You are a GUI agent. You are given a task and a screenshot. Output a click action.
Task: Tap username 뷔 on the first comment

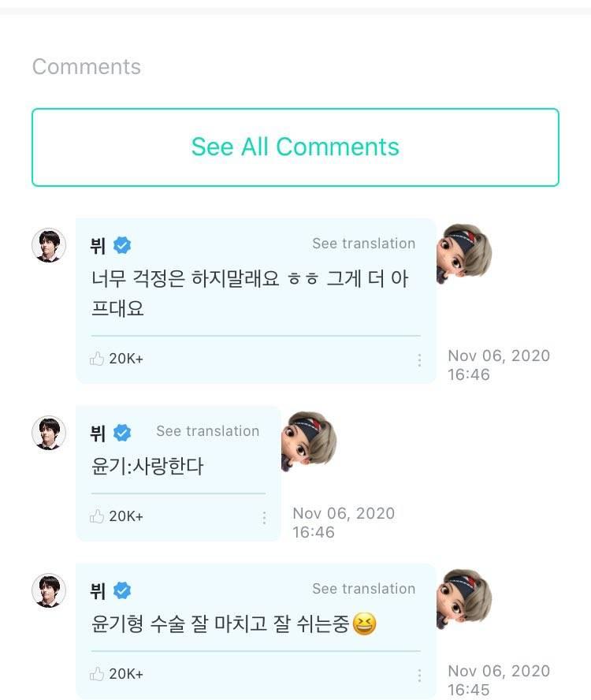click(x=98, y=245)
